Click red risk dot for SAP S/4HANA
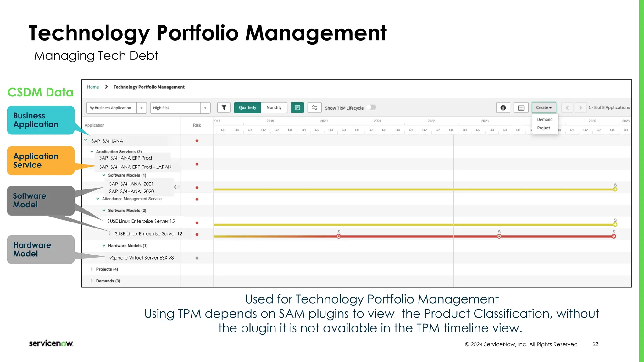 [x=197, y=141]
